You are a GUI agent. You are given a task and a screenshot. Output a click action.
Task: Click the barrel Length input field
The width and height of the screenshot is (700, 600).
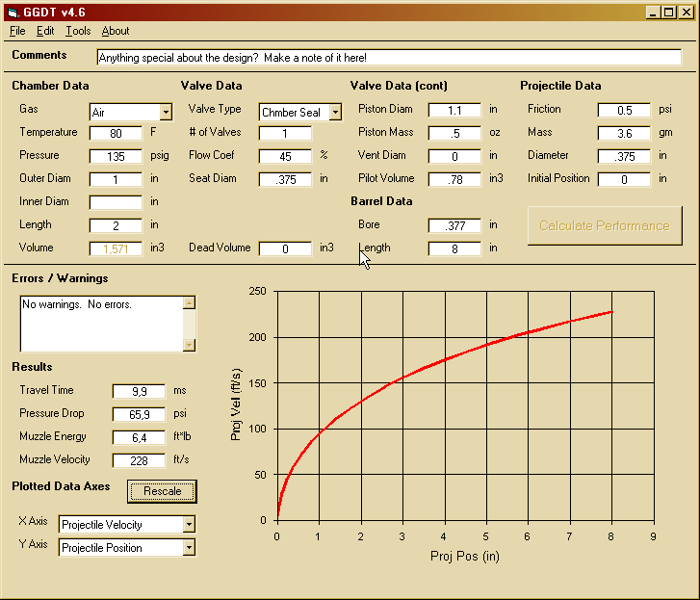click(454, 248)
